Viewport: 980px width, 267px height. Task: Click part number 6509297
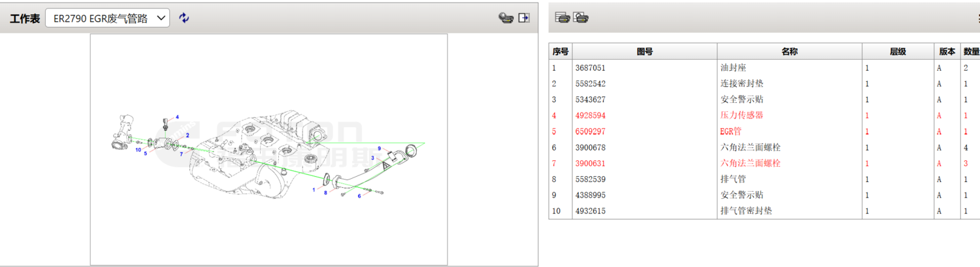(x=590, y=132)
